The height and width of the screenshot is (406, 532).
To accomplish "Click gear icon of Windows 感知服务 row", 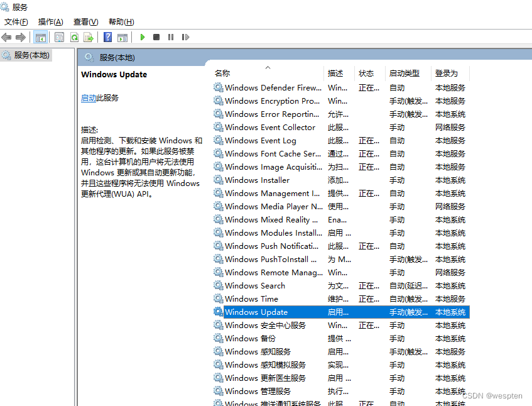I will click(218, 352).
